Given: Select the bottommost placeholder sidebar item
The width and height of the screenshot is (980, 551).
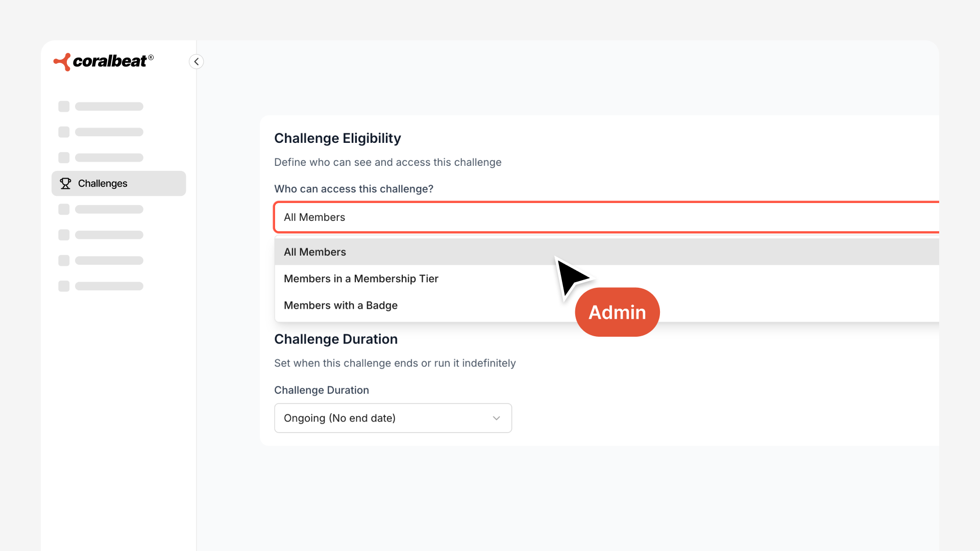Looking at the screenshot, I should pyautogui.click(x=101, y=286).
